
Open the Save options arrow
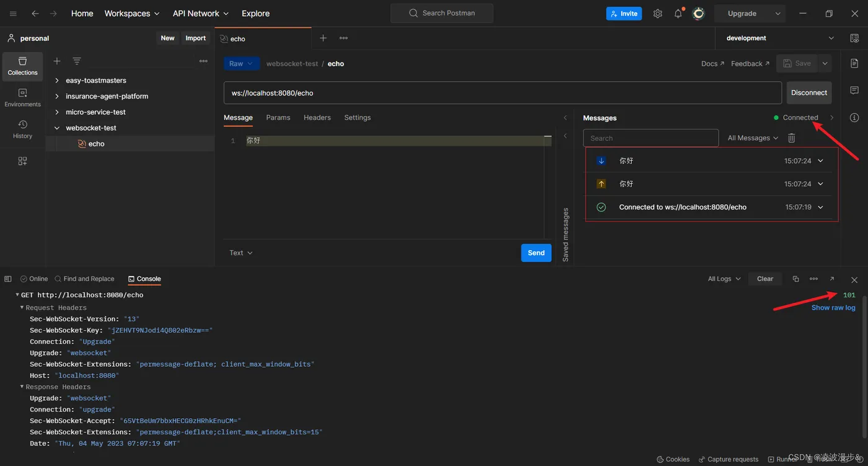(x=825, y=63)
